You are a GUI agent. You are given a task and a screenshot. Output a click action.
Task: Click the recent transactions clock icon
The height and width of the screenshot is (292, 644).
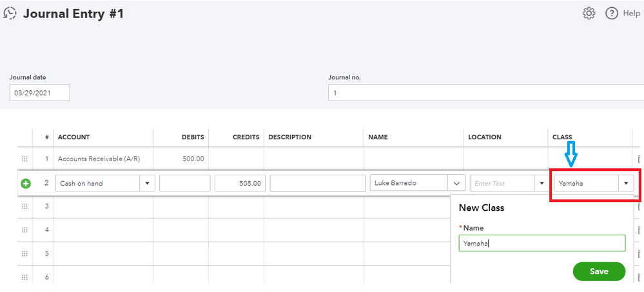click(x=10, y=13)
